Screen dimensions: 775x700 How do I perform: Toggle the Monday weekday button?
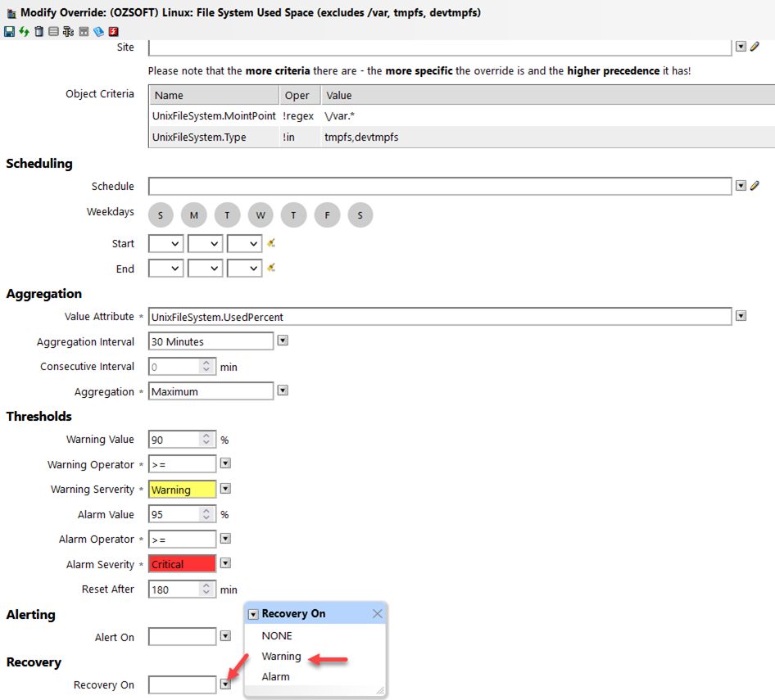194,215
